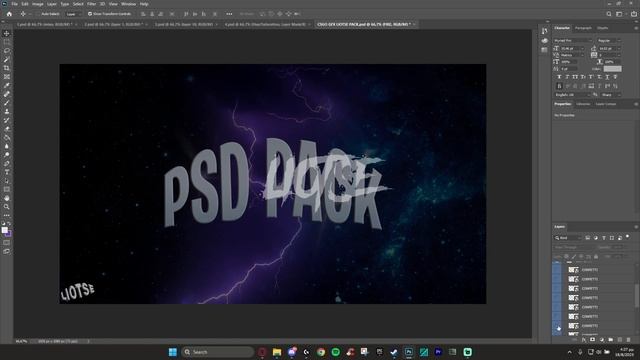Viewport: 640px width, 360px height.
Task: Open the Photoshop search icon at top right
Action: [609, 14]
